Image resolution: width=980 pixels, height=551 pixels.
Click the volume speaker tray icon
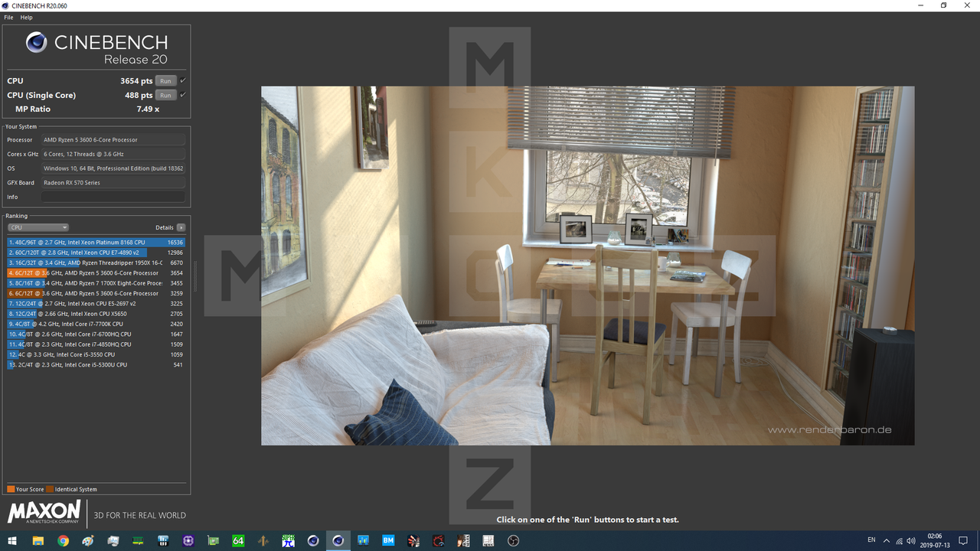coord(910,540)
